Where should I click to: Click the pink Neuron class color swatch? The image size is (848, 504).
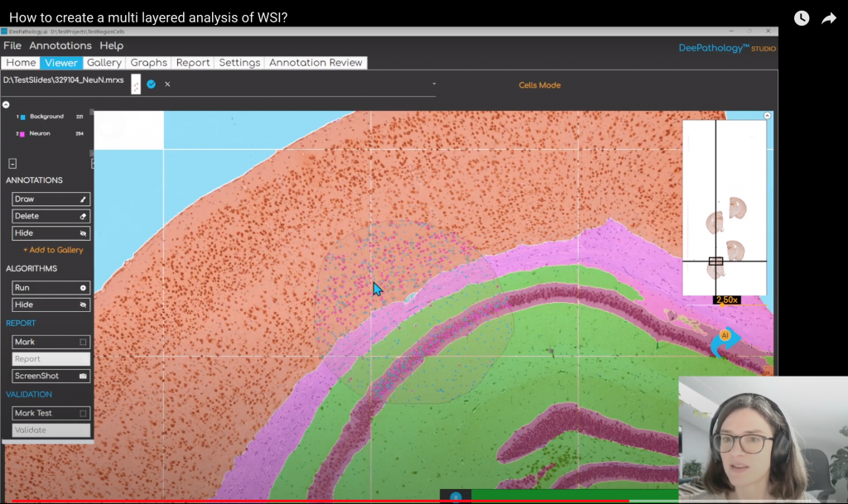click(x=22, y=133)
